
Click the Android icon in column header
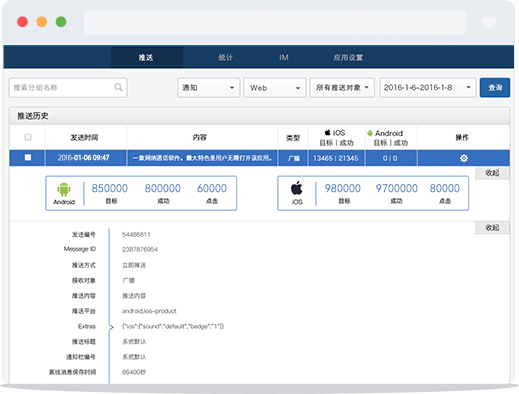click(370, 133)
